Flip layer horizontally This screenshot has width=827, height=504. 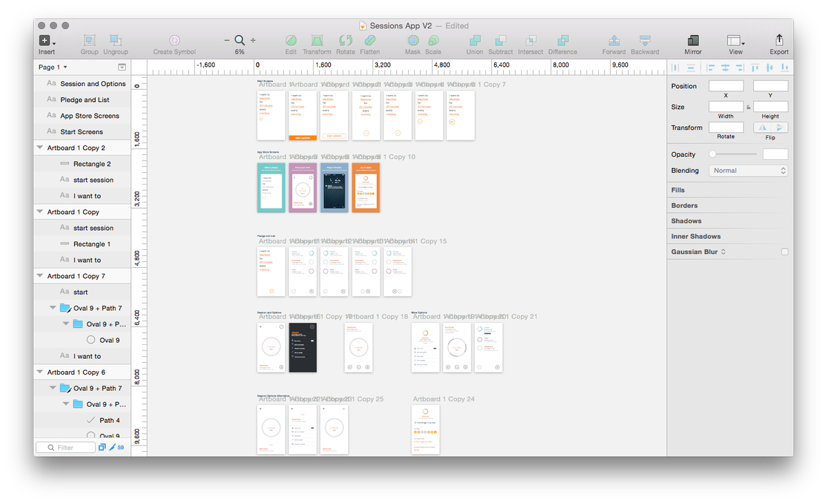click(x=762, y=127)
